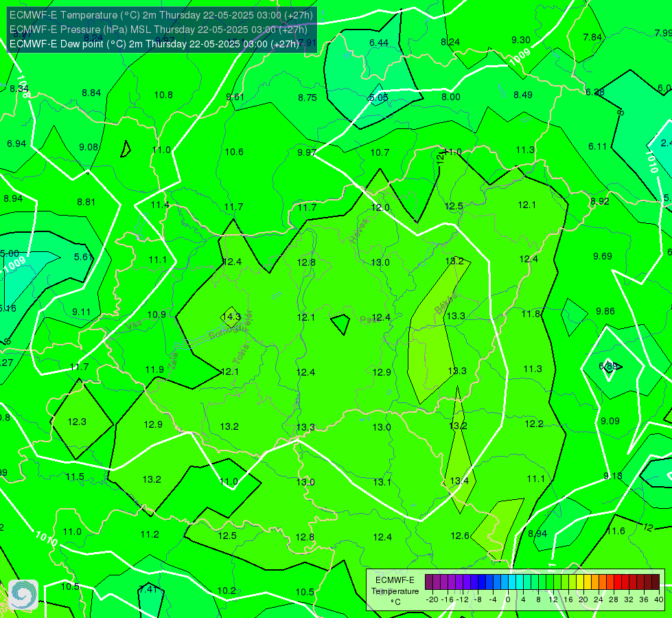672x618 pixels.
Task: Click the cyan 0 °C legend swatch
Action: [x=512, y=582]
